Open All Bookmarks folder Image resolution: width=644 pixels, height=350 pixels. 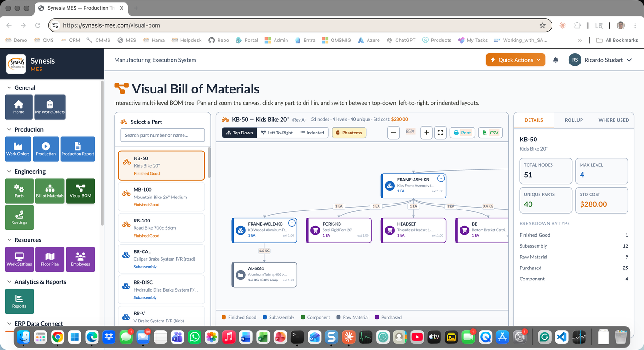(x=617, y=40)
